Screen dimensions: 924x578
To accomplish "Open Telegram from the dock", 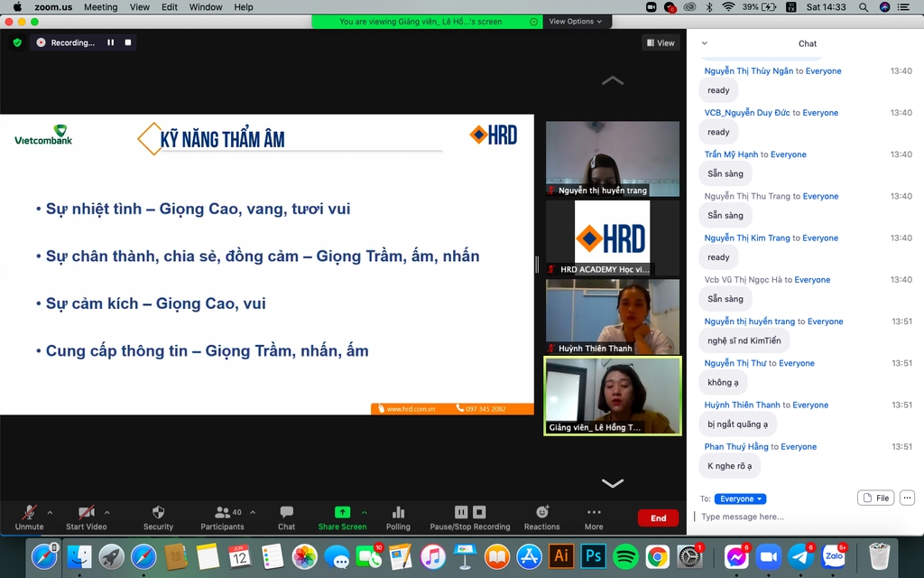I will (x=801, y=556).
